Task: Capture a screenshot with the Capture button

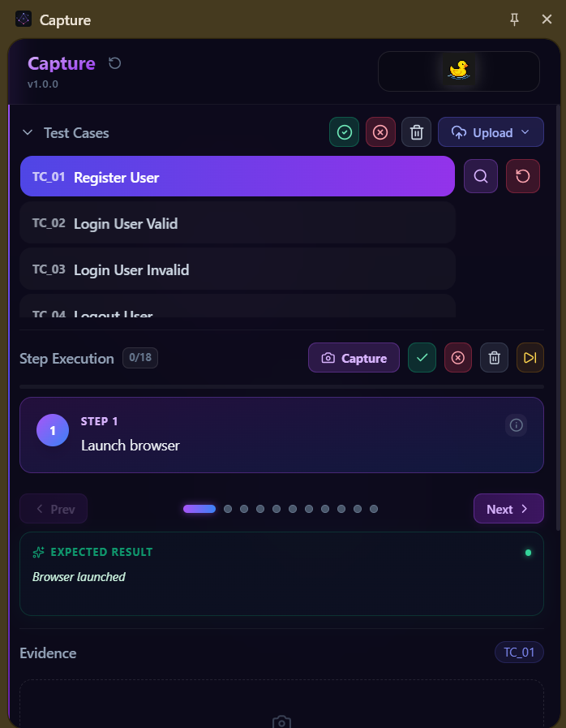Action: point(354,357)
